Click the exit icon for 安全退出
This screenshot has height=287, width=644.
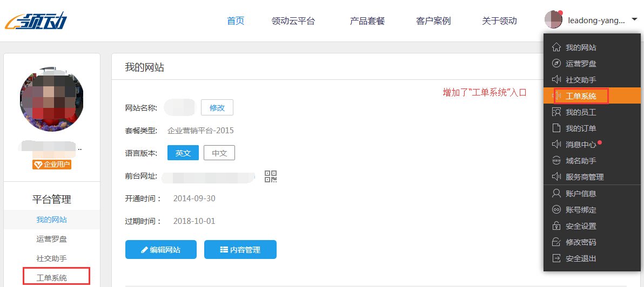coord(556,258)
